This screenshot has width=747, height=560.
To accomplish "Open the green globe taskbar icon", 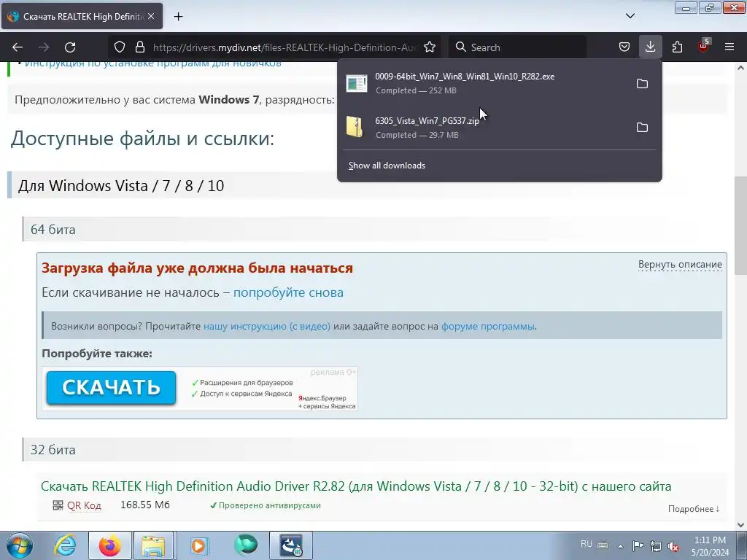I will click(246, 545).
